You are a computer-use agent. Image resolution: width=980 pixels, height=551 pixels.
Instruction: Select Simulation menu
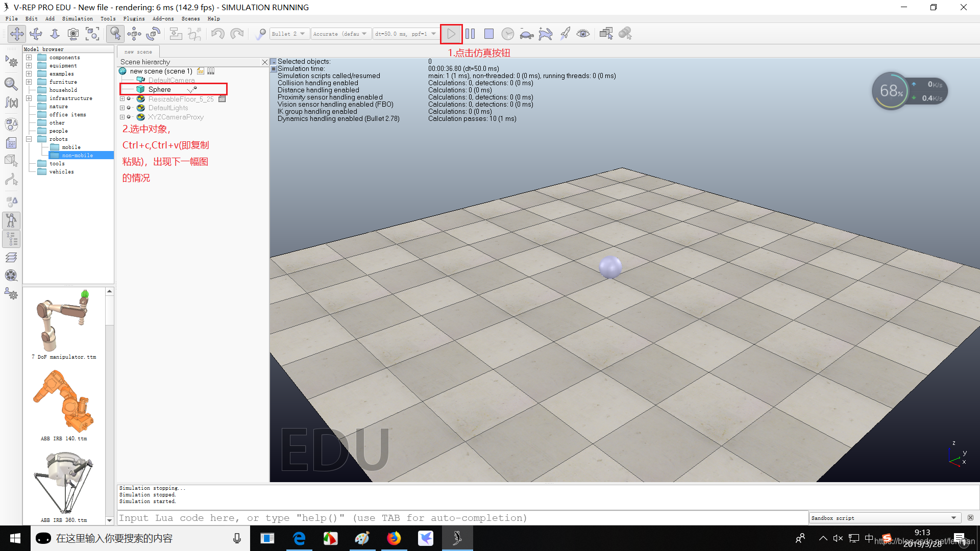(x=76, y=19)
